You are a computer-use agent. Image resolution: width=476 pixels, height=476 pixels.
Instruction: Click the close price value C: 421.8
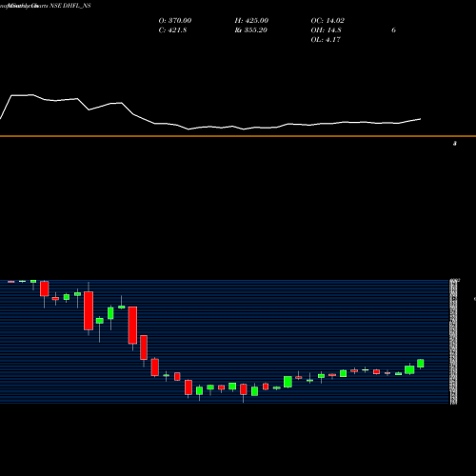pos(172,30)
